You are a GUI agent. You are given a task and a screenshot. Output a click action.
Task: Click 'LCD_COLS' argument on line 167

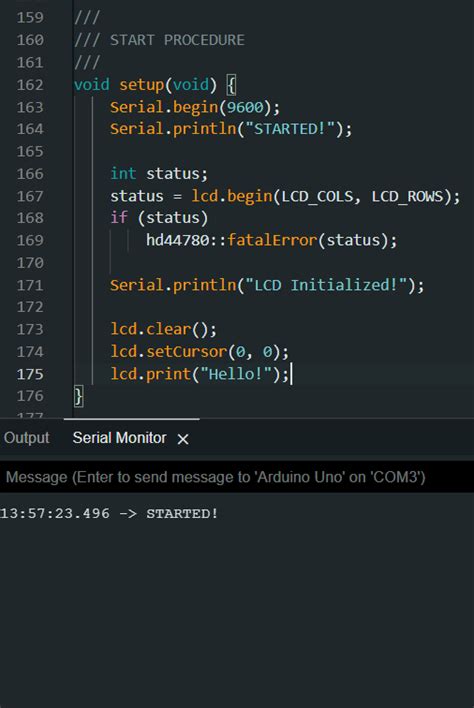[x=317, y=196]
